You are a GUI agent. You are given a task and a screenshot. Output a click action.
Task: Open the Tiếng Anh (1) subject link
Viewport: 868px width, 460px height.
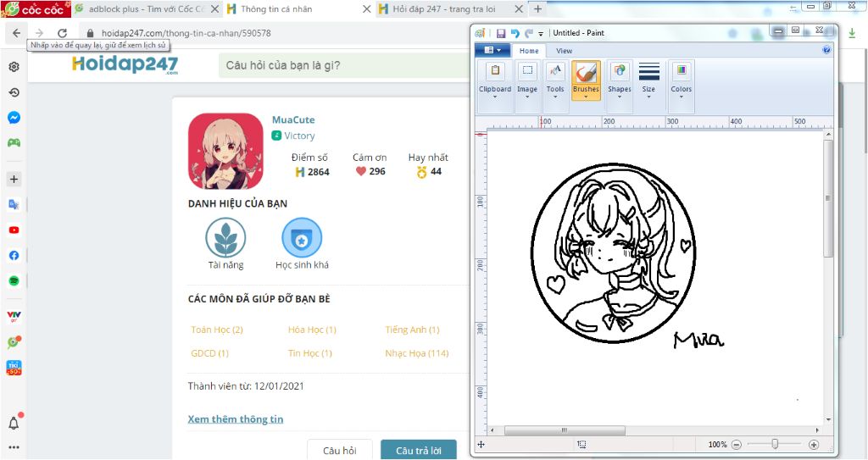[x=413, y=330]
